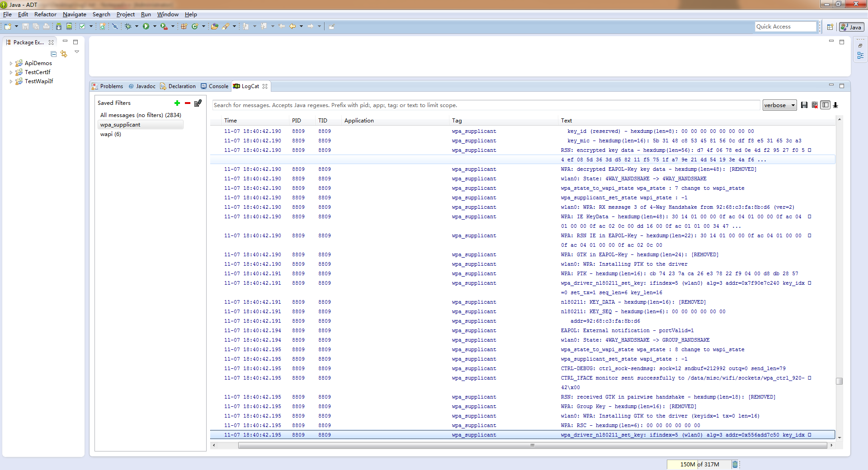Open the File menu

tap(7, 14)
